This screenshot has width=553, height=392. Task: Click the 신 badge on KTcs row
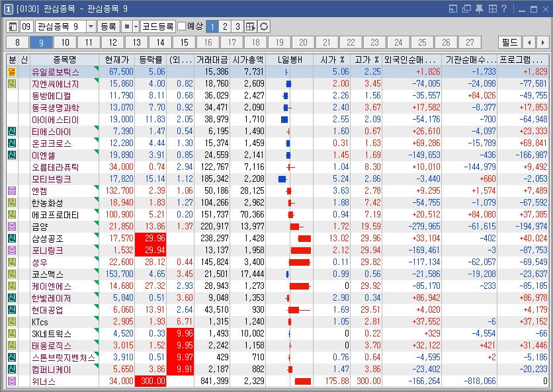(12, 322)
